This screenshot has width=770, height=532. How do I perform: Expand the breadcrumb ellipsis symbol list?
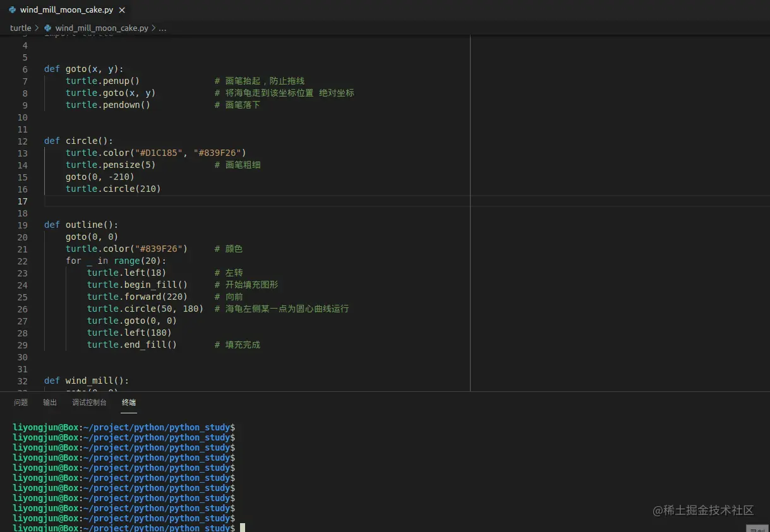pyautogui.click(x=162, y=28)
